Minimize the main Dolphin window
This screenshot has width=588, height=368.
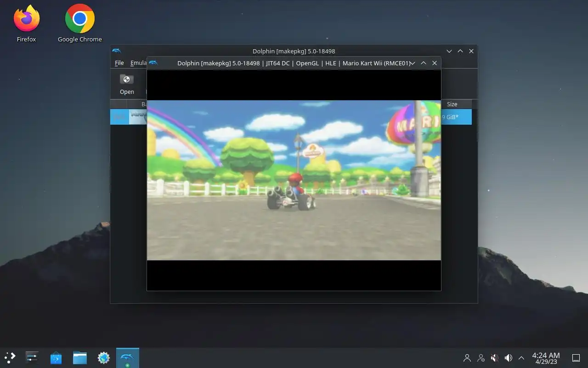[x=449, y=51]
